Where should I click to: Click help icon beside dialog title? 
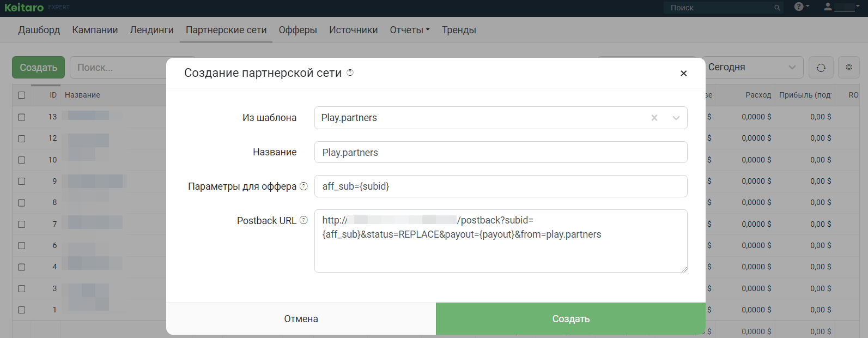tap(350, 73)
